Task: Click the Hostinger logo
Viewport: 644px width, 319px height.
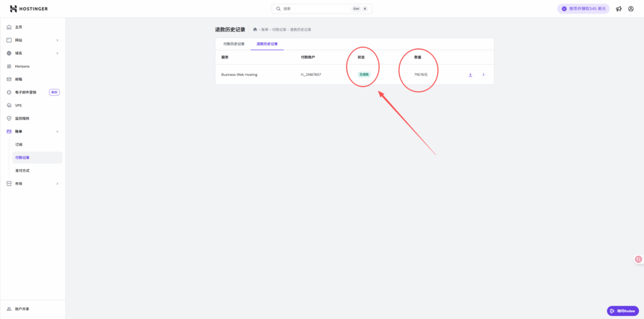Action: pos(29,9)
